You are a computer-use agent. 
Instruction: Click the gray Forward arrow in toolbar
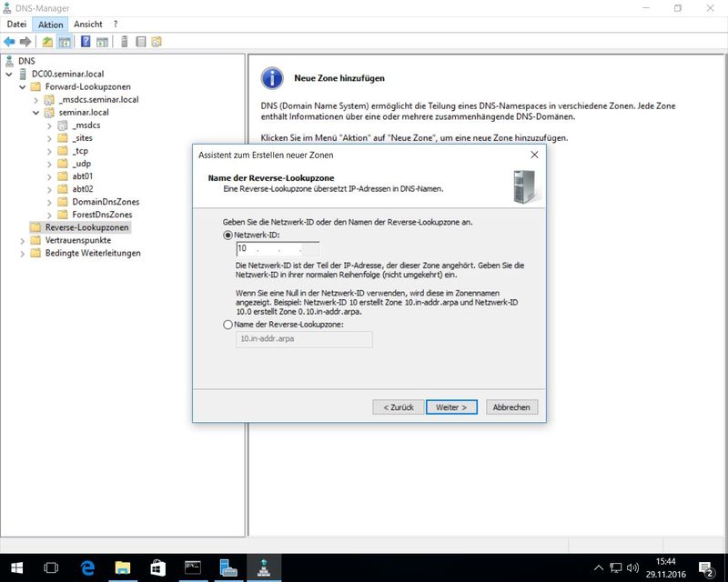[25, 42]
